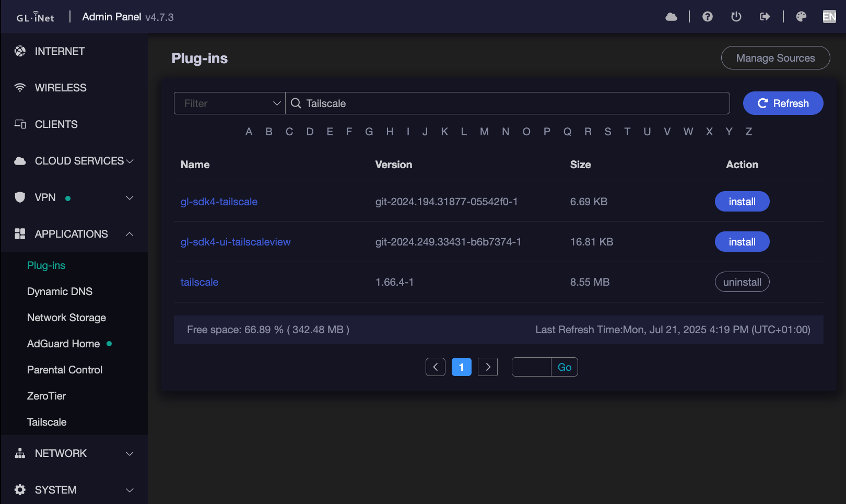
Task: Open Dynamic DNS in the sidebar
Action: point(60,291)
